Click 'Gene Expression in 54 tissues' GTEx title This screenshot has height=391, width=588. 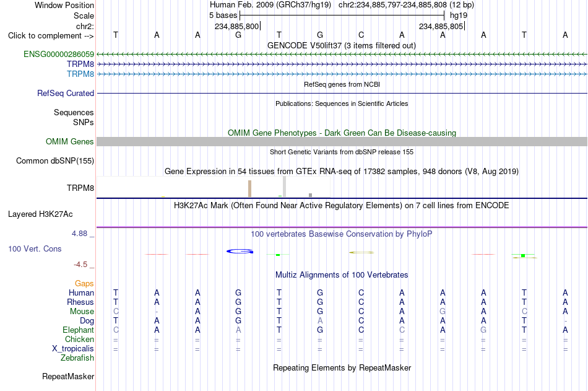click(342, 171)
